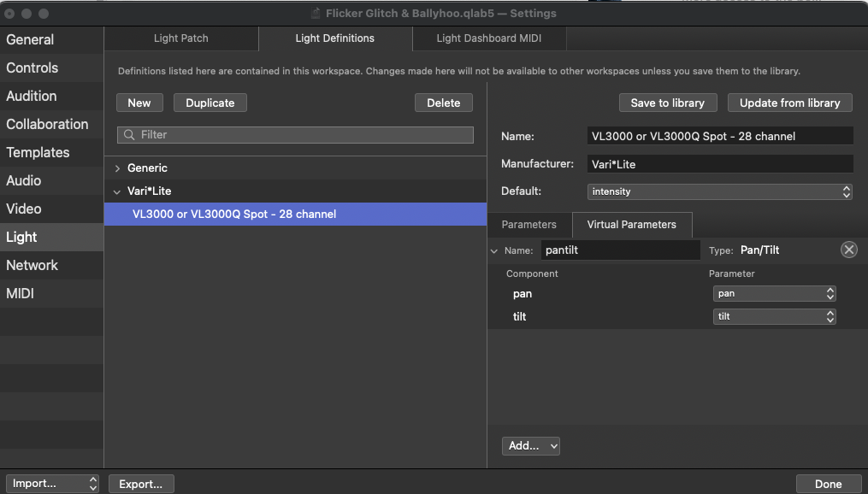
Task: Switch to the Light Patch tab
Action: click(x=180, y=38)
